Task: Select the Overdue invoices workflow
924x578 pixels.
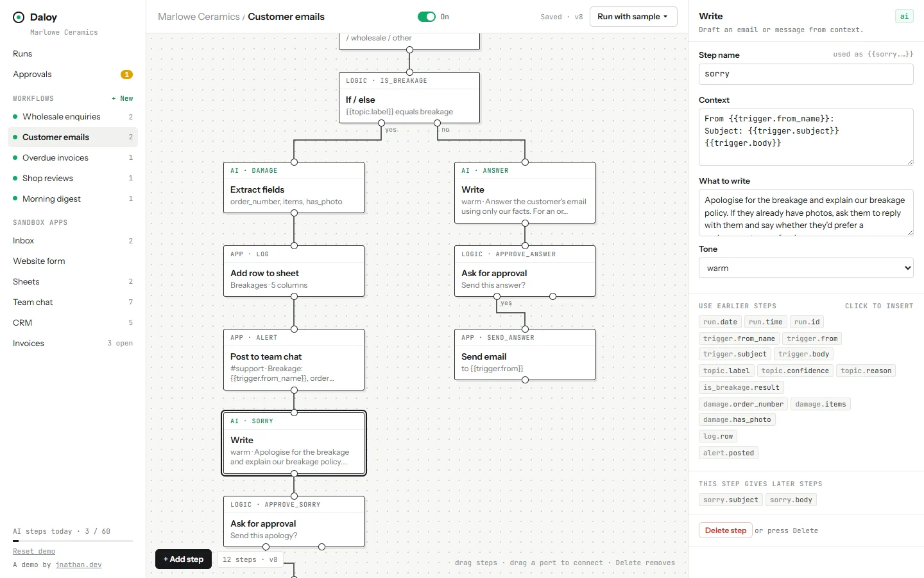Action: click(x=73, y=157)
